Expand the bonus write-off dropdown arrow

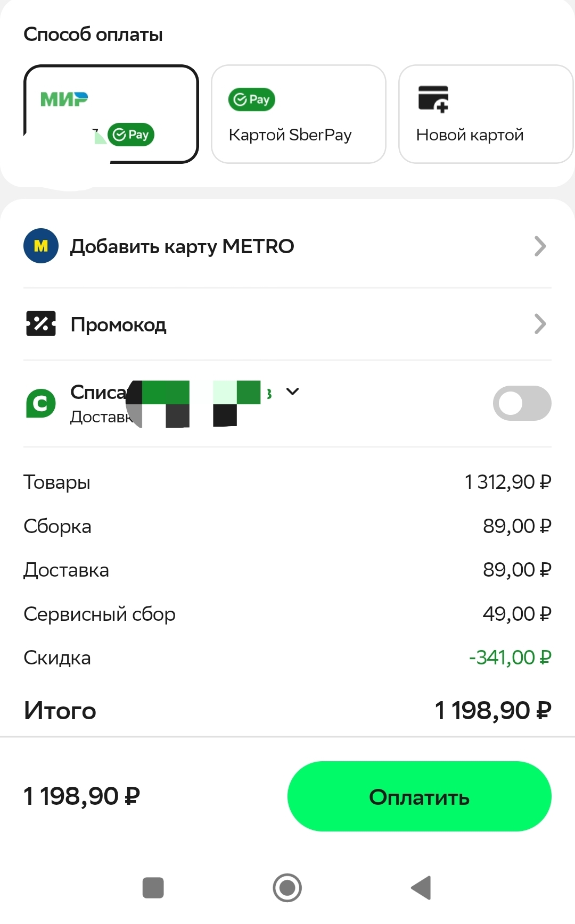pyautogui.click(x=292, y=392)
